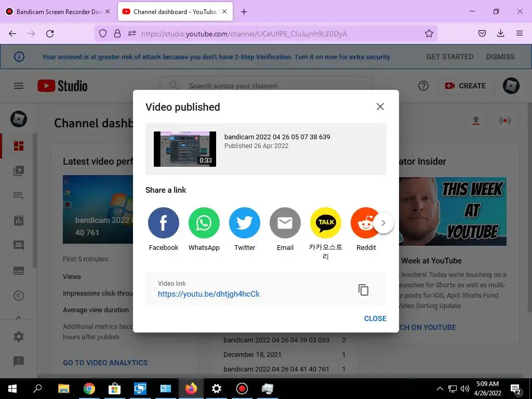Click GET STARTED for 2-Step Verification

click(450, 57)
